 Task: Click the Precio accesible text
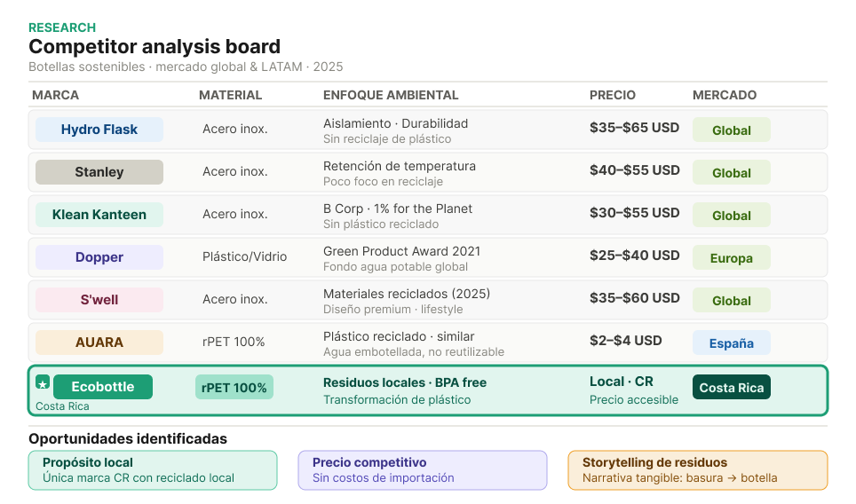(x=634, y=400)
